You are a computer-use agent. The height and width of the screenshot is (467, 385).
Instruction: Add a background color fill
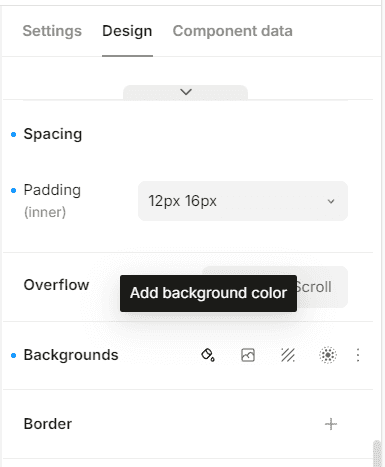(208, 355)
